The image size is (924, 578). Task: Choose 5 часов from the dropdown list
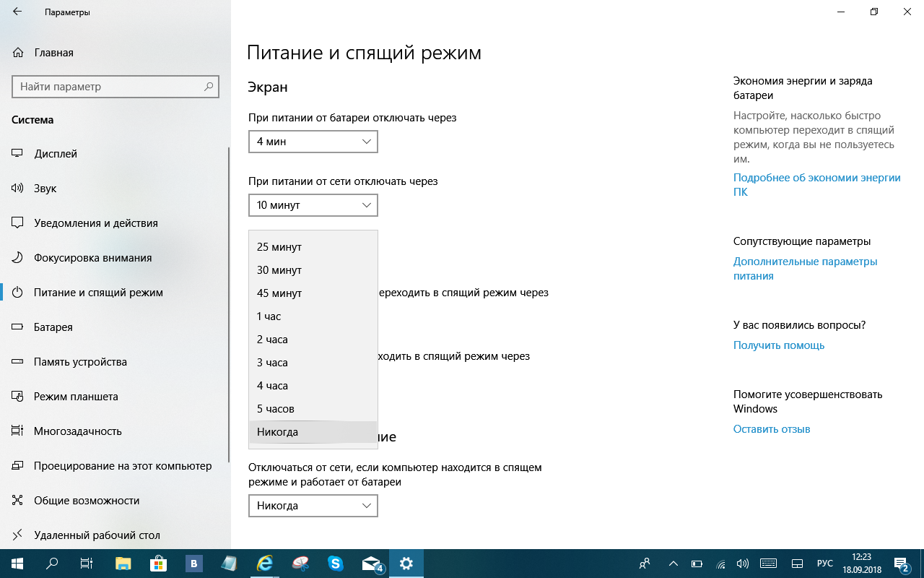[313, 409]
